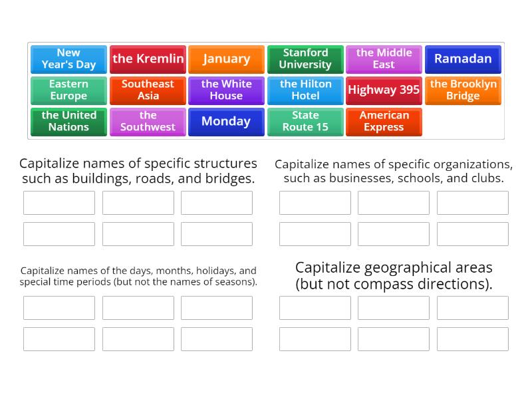Click an empty slot under geographical areas category
532x399 pixels.
pos(315,308)
